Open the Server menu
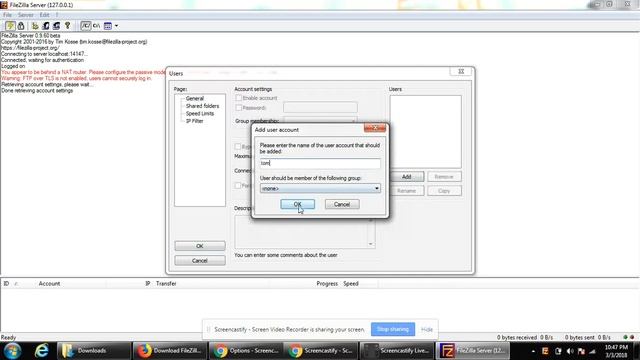The width and height of the screenshot is (640, 360). click(25, 15)
